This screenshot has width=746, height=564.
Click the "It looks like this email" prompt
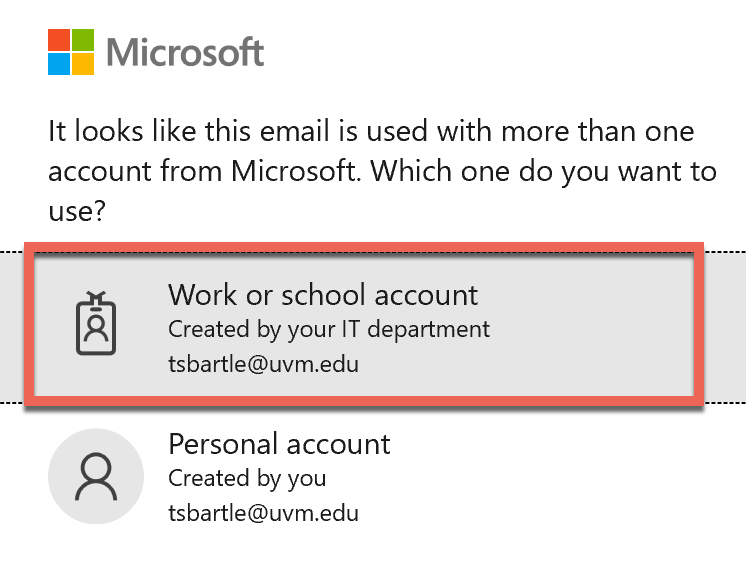coord(382,170)
